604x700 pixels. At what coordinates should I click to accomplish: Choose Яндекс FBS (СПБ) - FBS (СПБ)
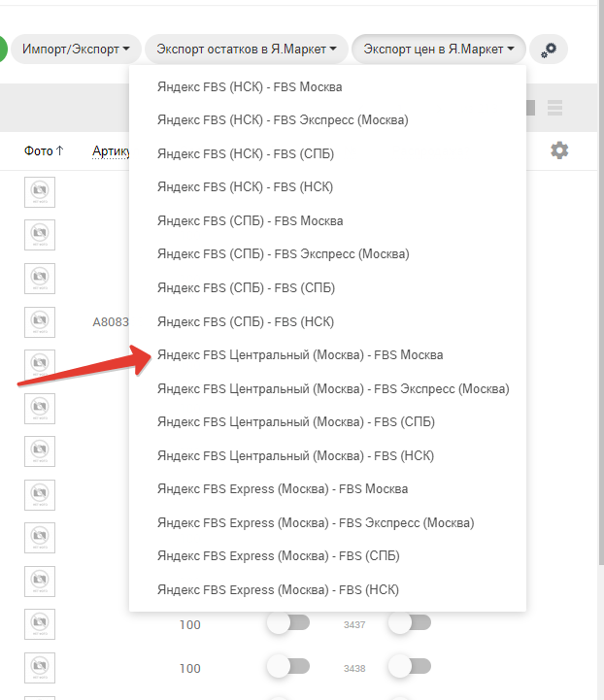(327, 288)
